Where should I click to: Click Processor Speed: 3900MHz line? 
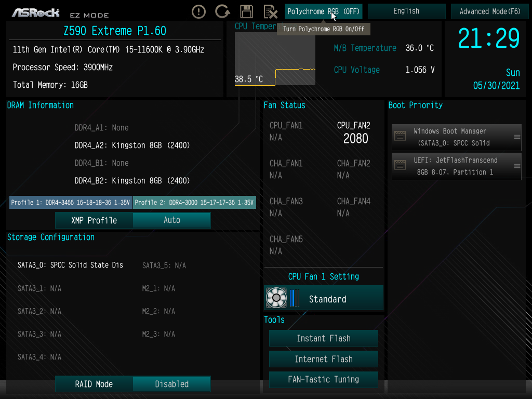[x=63, y=67]
